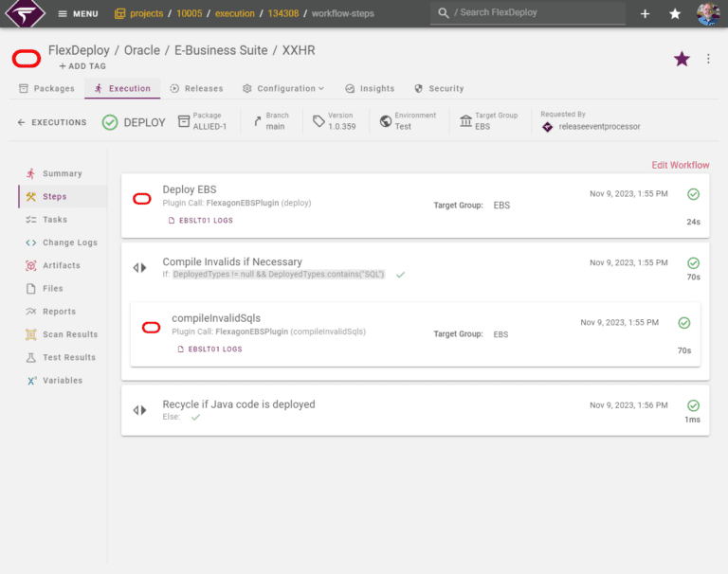Open the hamburger MENU
Viewport: 728px width, 574px height.
(78, 14)
